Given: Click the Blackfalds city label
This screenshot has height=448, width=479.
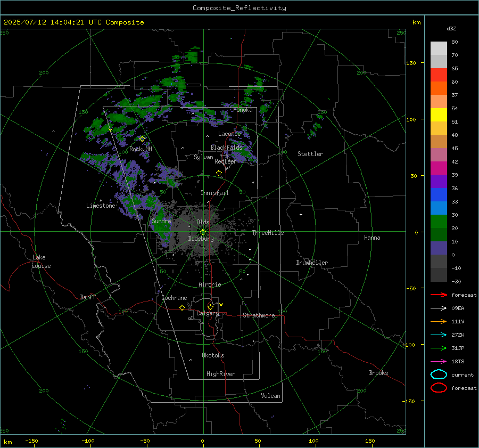Looking at the screenshot, I should (226, 148).
